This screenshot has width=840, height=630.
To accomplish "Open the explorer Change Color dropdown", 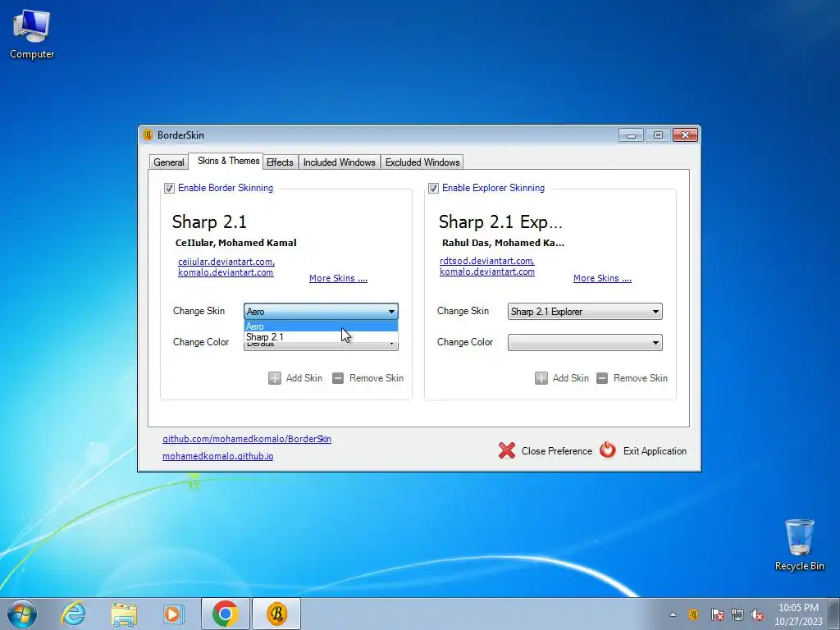I will 585,342.
